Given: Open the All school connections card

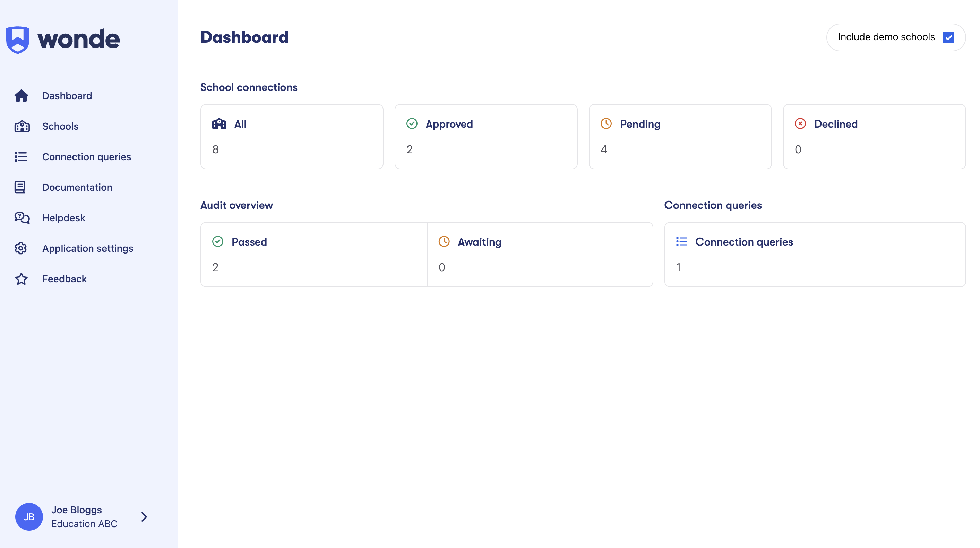Looking at the screenshot, I should coord(292,137).
